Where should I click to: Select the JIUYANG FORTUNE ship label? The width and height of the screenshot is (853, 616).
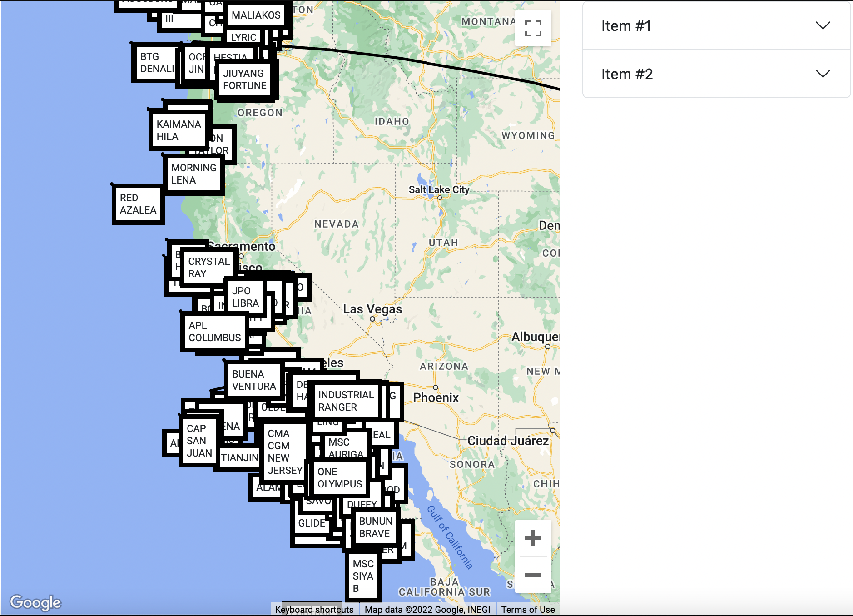[245, 79]
